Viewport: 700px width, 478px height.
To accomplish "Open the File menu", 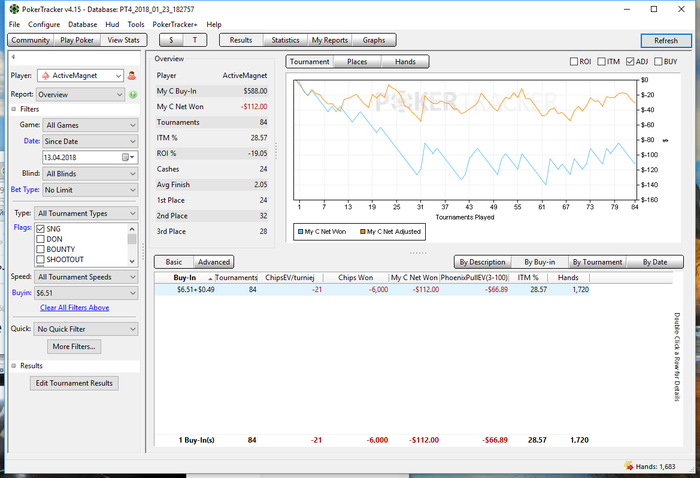I will pos(14,25).
